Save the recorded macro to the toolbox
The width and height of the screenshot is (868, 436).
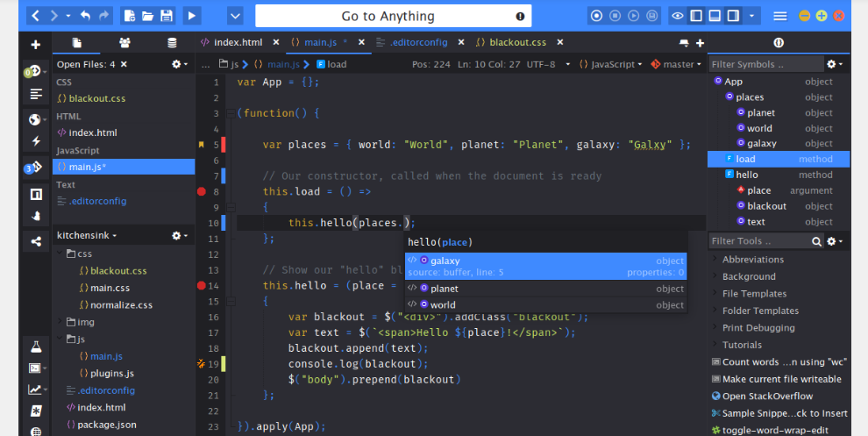[652, 16]
